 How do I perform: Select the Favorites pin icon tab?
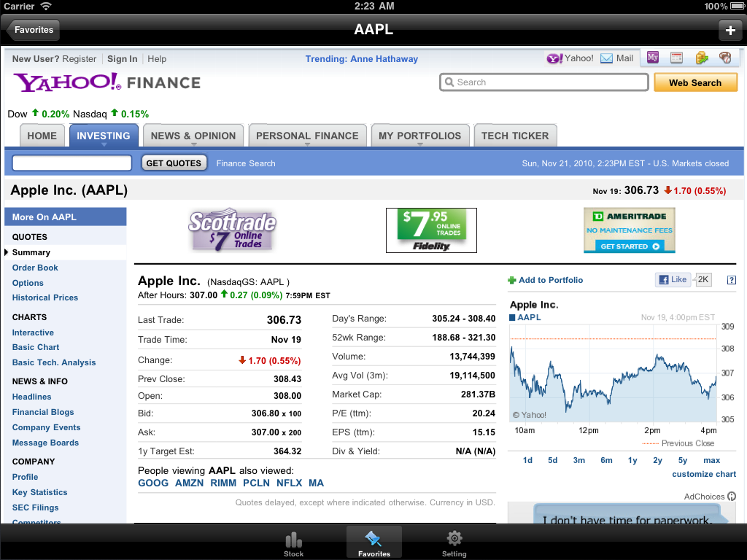click(374, 543)
